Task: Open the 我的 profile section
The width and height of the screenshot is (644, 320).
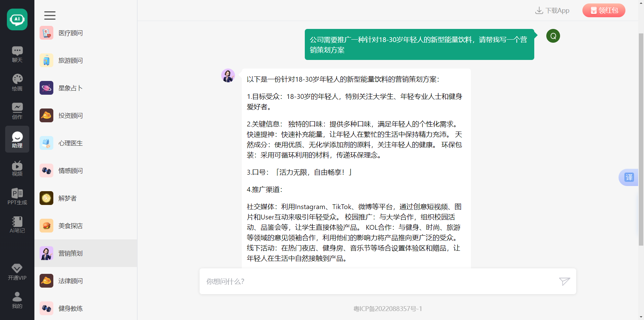Action: click(x=17, y=300)
